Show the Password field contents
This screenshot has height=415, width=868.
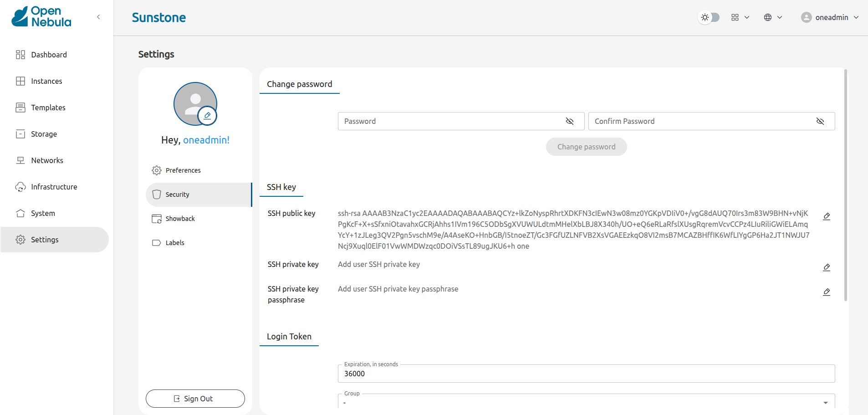[570, 121]
